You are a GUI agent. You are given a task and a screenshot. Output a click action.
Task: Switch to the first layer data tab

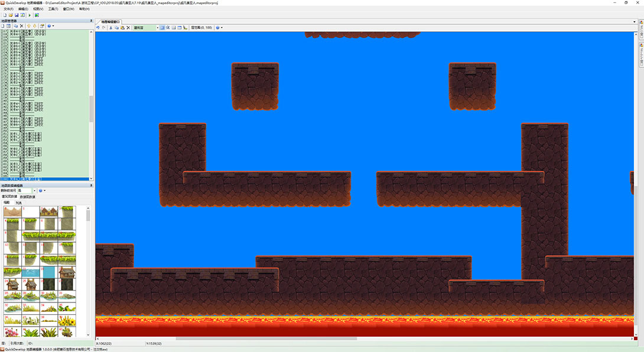(x=9, y=197)
